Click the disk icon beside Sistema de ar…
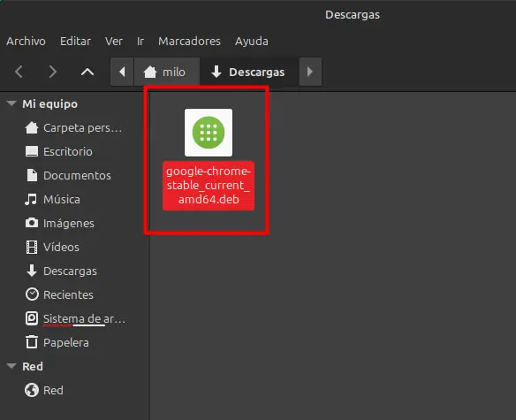Viewport: 516px width, 420px height. [32, 318]
